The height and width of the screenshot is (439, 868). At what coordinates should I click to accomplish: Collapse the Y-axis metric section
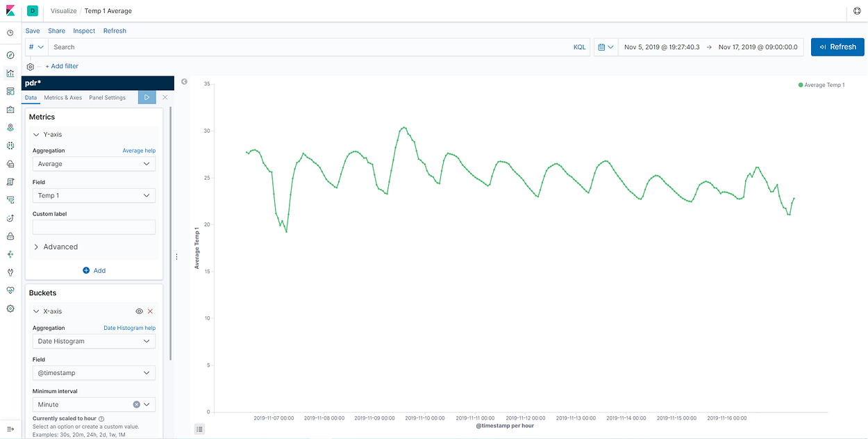click(36, 135)
